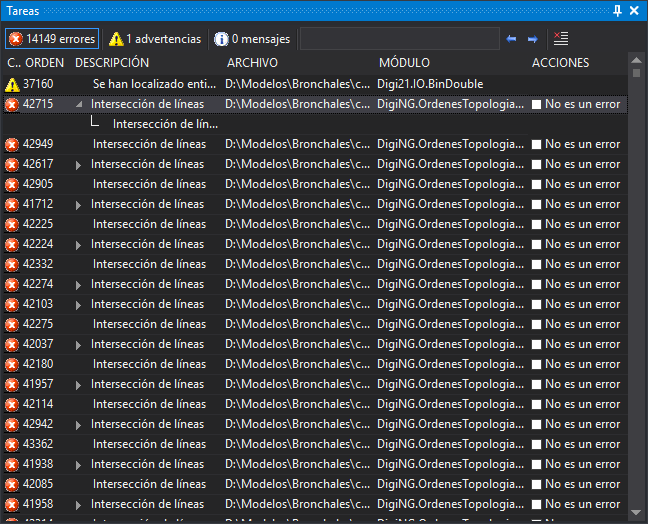Image resolution: width=648 pixels, height=524 pixels.
Task: Expand row 42224
Action: click(78, 245)
